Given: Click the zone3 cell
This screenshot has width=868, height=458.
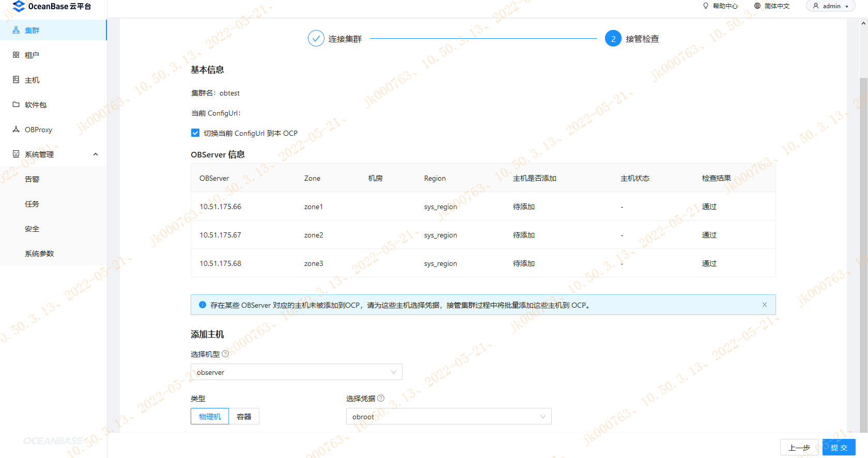Looking at the screenshot, I should click(x=314, y=263).
